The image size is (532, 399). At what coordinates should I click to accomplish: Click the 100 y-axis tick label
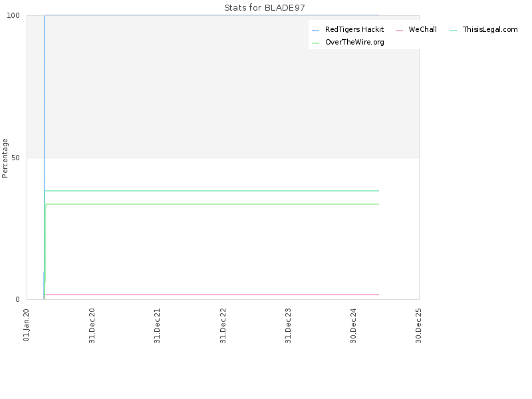(13, 15)
